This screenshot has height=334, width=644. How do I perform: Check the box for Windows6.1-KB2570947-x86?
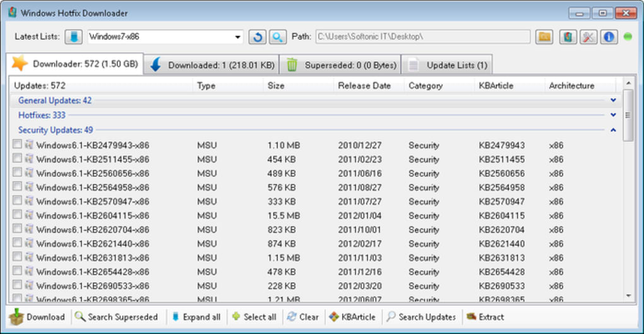(17, 200)
